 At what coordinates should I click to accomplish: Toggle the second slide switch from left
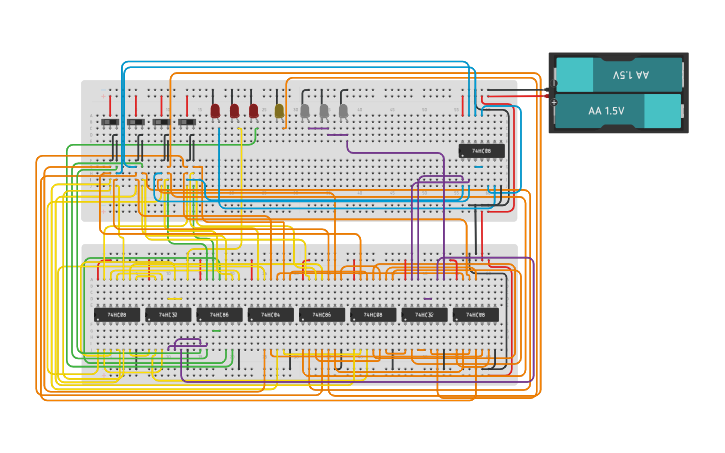[x=135, y=122]
